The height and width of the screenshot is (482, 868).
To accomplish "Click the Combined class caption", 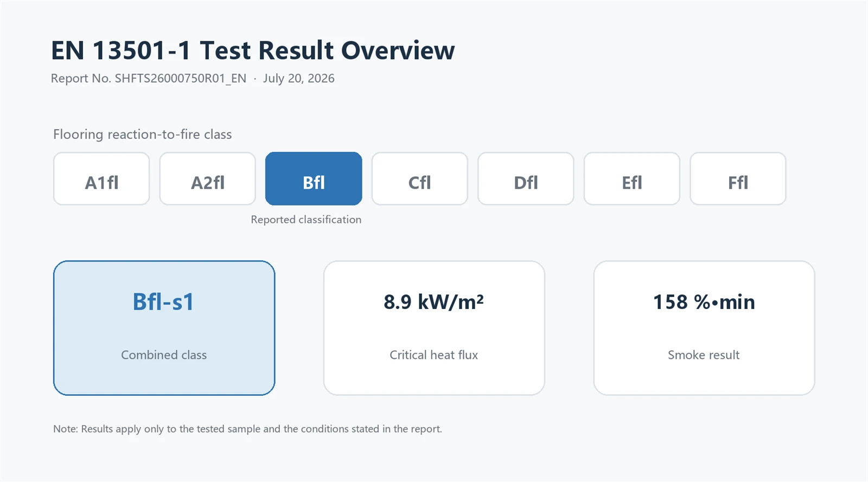I will tap(164, 355).
